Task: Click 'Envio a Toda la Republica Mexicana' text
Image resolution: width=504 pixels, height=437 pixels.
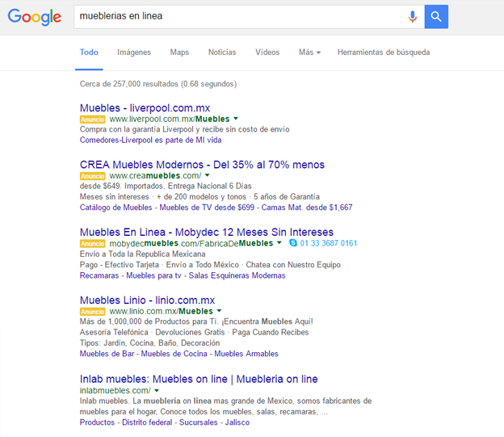Action: [142, 254]
